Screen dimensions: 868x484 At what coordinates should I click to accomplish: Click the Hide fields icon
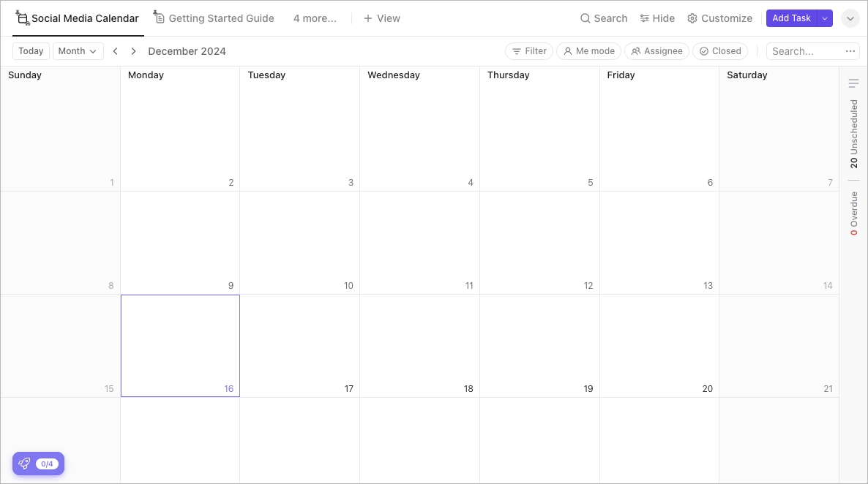[643, 18]
